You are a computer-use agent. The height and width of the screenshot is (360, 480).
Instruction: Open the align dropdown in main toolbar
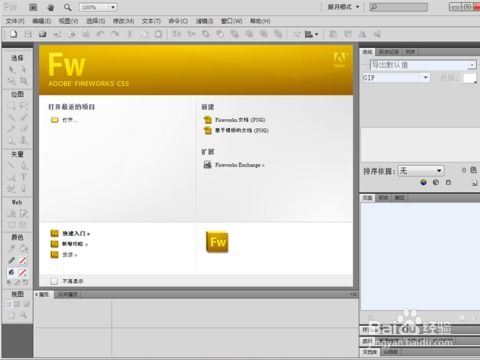pyautogui.click(x=312, y=34)
